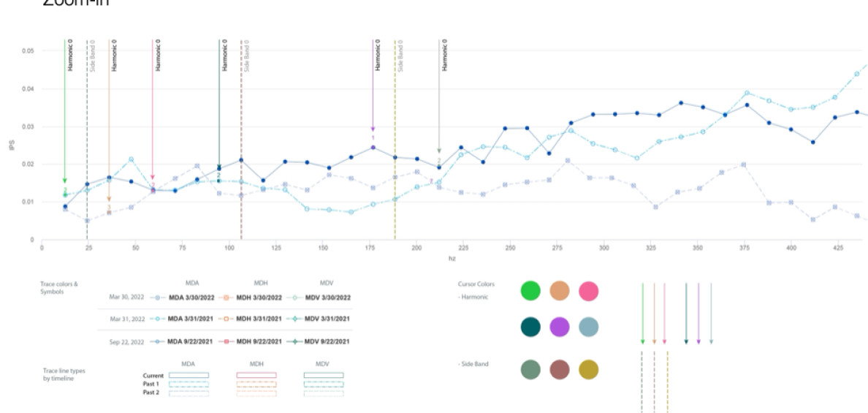Choose the dark teal Harmonic color circle
The height and width of the screenshot is (413, 868).
click(530, 327)
